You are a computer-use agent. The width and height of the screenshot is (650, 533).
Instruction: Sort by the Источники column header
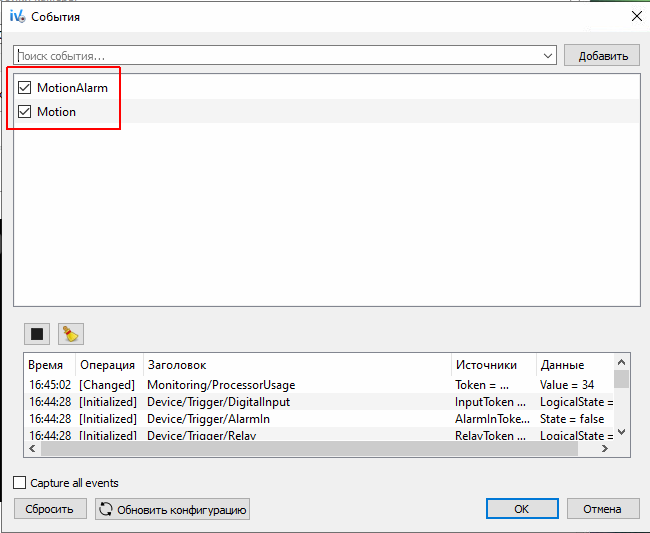tap(494, 365)
